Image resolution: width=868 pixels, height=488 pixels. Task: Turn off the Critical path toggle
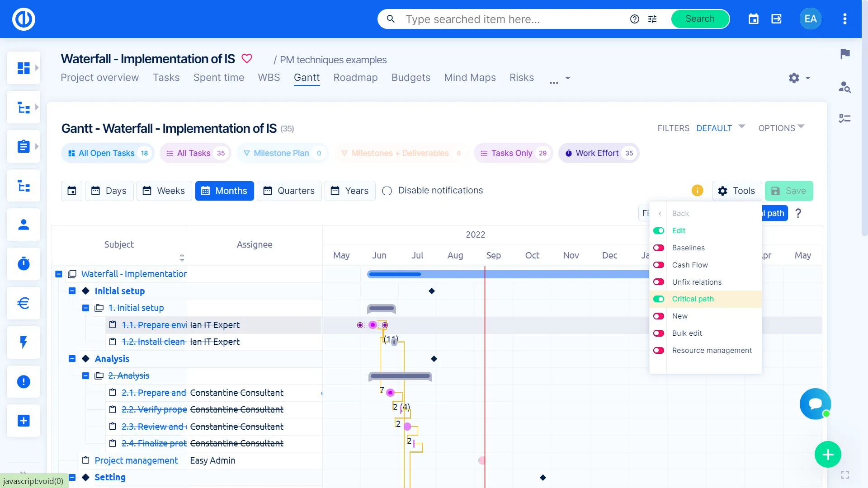(659, 299)
